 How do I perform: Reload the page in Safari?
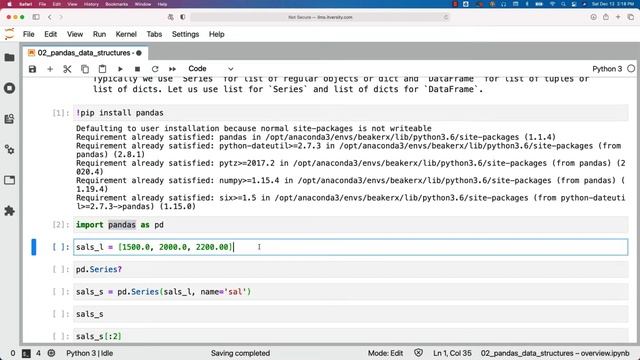(x=446, y=17)
